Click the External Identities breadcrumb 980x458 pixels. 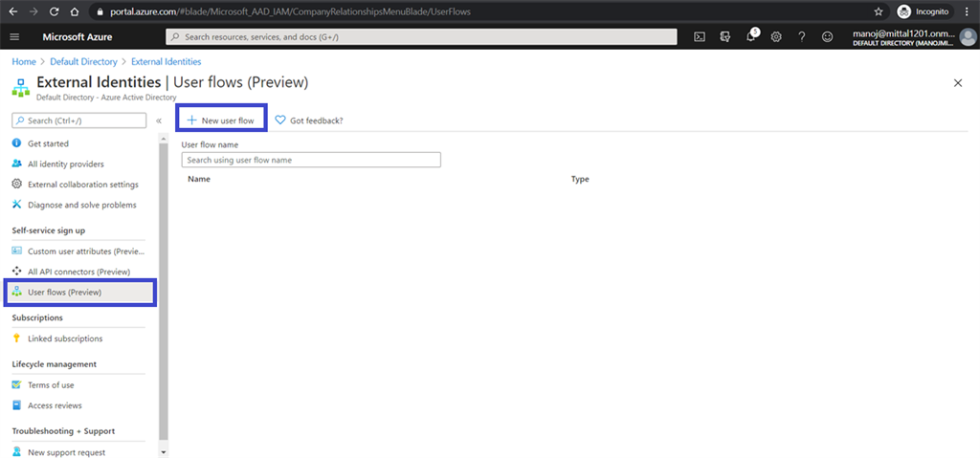coord(167,62)
